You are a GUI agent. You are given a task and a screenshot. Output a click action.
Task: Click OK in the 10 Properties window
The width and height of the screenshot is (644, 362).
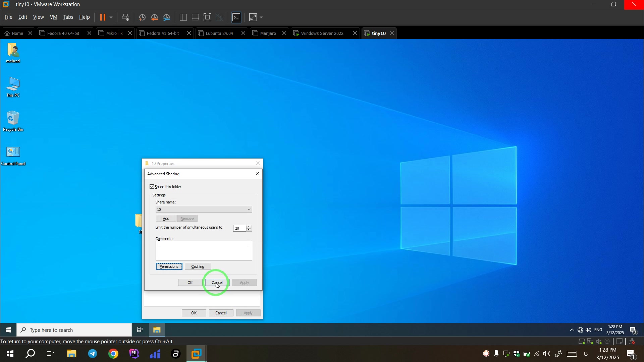click(194, 313)
